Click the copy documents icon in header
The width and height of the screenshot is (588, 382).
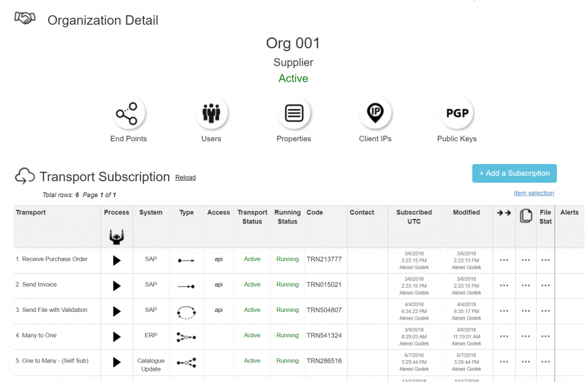click(526, 216)
